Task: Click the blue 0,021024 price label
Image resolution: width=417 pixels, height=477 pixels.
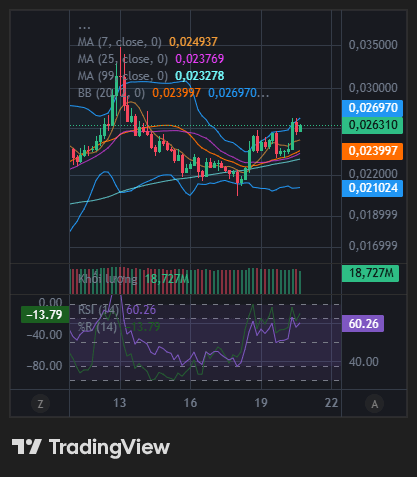Action: pos(372,188)
